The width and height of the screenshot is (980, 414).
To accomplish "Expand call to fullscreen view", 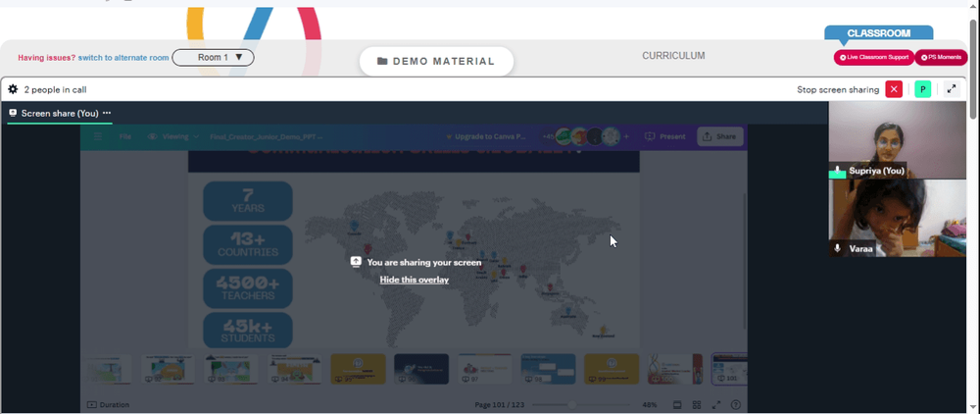I will click(952, 89).
